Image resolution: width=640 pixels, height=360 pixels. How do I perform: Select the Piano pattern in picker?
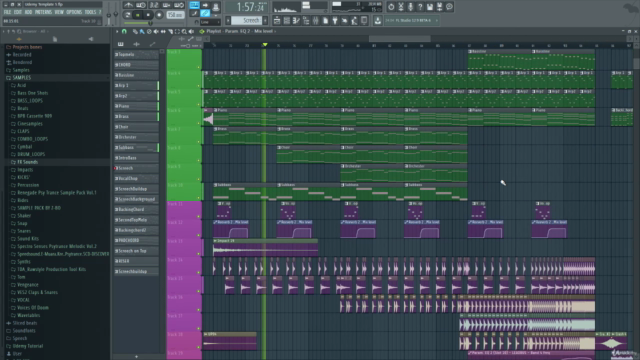136,106
